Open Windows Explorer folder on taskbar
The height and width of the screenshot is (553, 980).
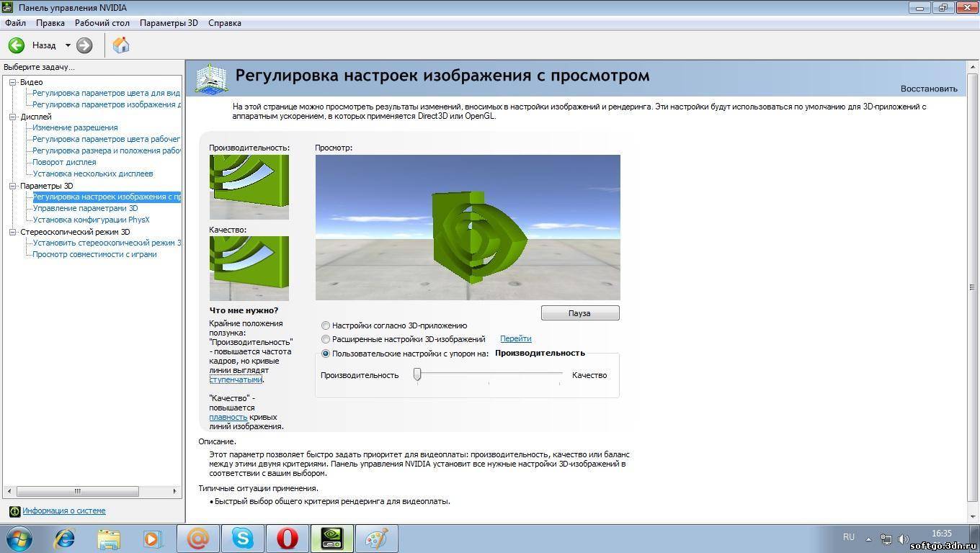click(109, 539)
